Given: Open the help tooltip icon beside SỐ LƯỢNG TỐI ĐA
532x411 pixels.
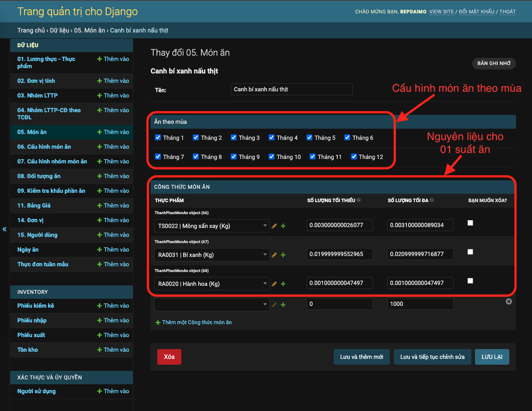Looking at the screenshot, I should click(x=431, y=200).
